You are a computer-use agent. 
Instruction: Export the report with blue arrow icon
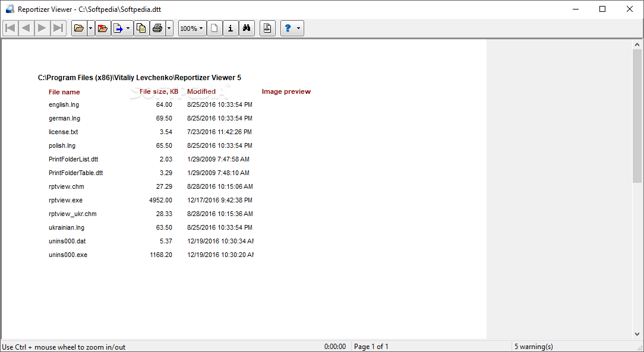118,28
